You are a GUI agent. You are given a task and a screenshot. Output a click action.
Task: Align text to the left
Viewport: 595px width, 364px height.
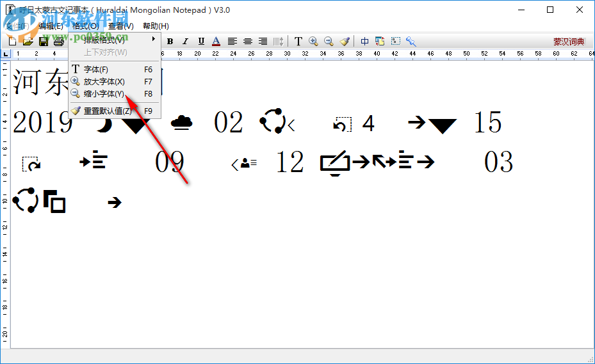pyautogui.click(x=232, y=42)
